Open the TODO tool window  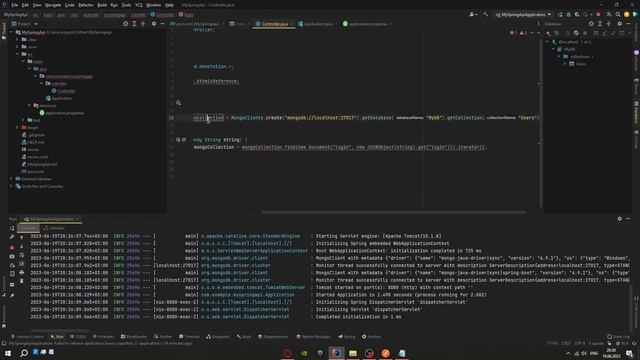pos(78,337)
